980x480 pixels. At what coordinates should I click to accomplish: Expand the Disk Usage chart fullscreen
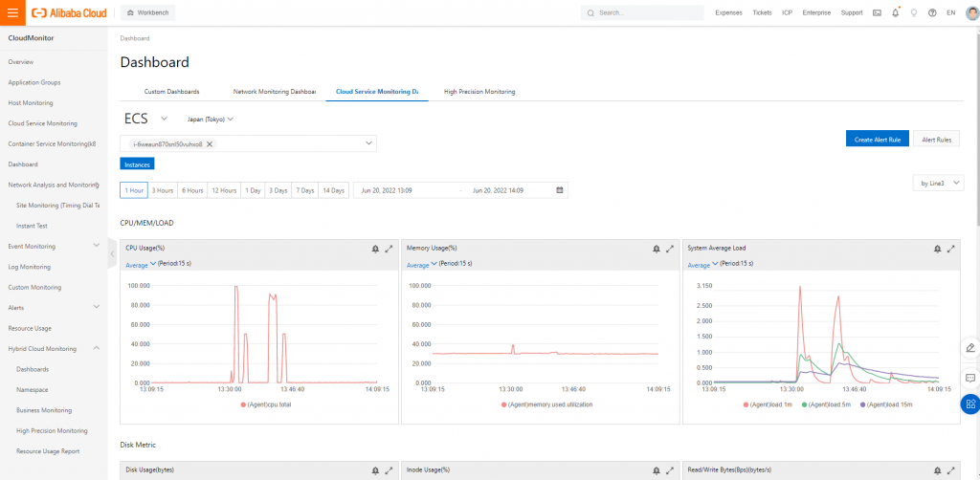389,470
